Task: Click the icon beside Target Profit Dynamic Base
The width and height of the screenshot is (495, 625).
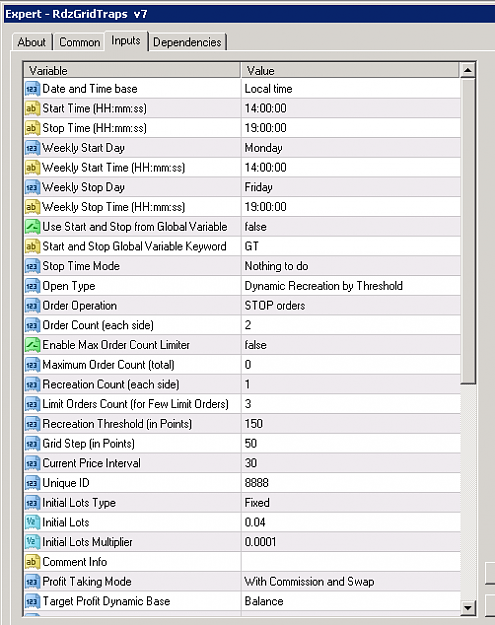Action: point(32,601)
